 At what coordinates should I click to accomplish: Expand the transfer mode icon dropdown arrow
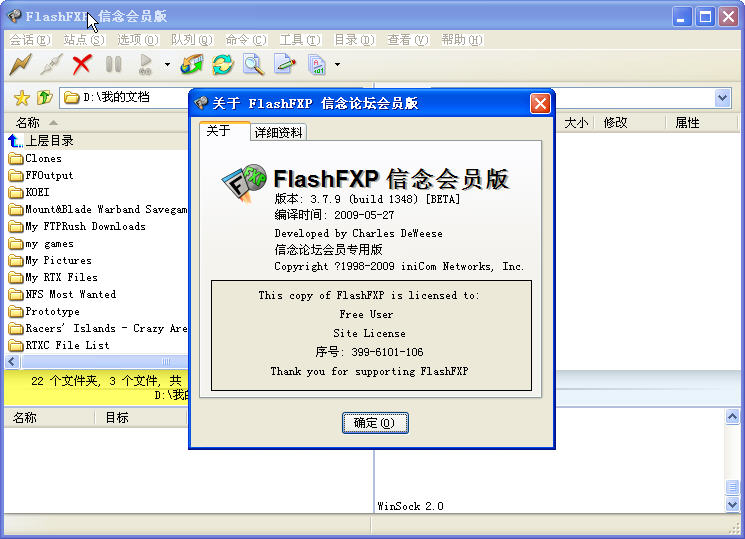click(x=338, y=66)
